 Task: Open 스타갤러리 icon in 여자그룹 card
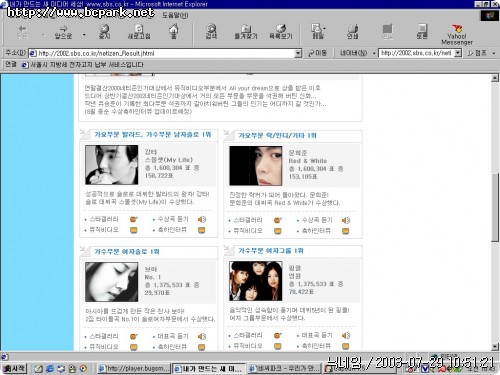278,335
